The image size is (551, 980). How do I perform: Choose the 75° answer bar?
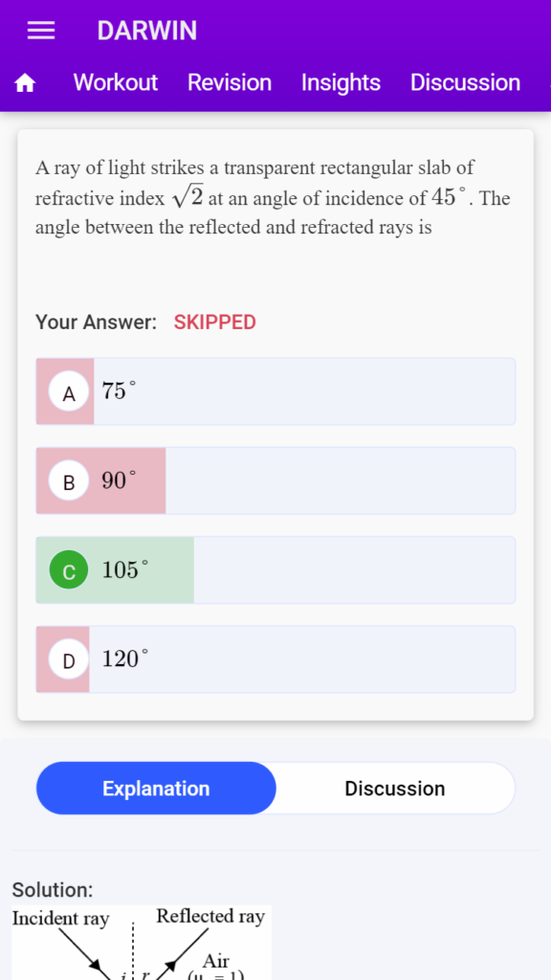coord(275,391)
